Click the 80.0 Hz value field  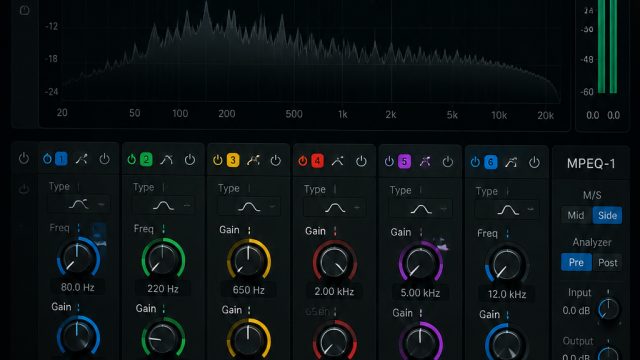tap(78, 287)
